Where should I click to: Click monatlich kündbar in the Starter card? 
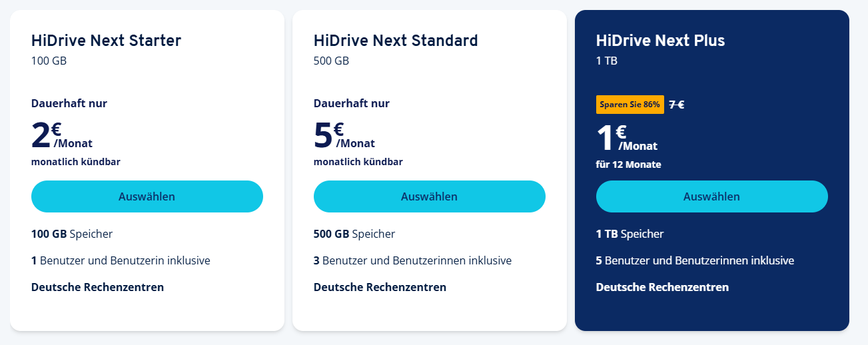click(76, 162)
